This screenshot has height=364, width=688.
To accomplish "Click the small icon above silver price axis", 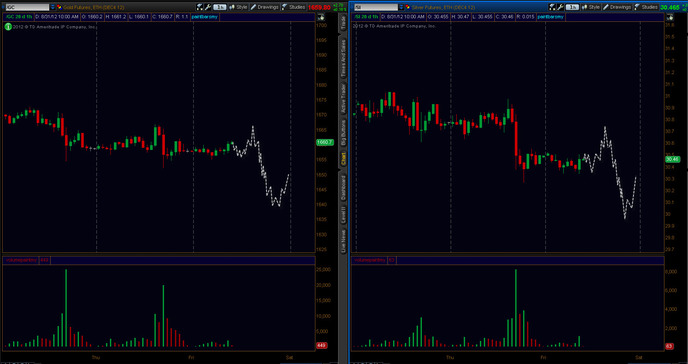I will [670, 17].
